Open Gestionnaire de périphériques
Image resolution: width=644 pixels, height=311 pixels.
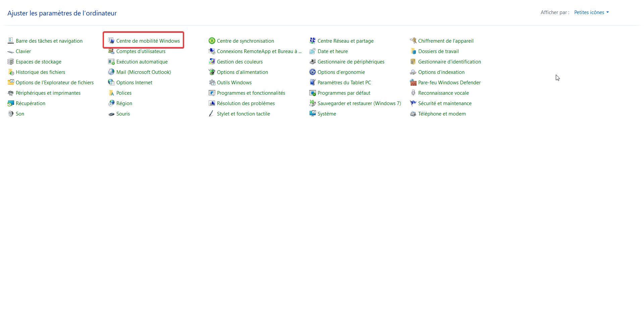point(351,62)
